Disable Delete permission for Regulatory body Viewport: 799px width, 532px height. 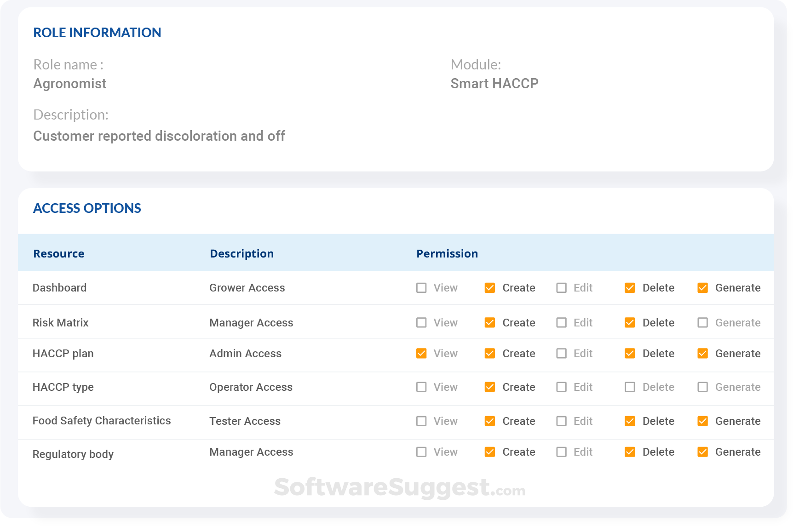(630, 452)
